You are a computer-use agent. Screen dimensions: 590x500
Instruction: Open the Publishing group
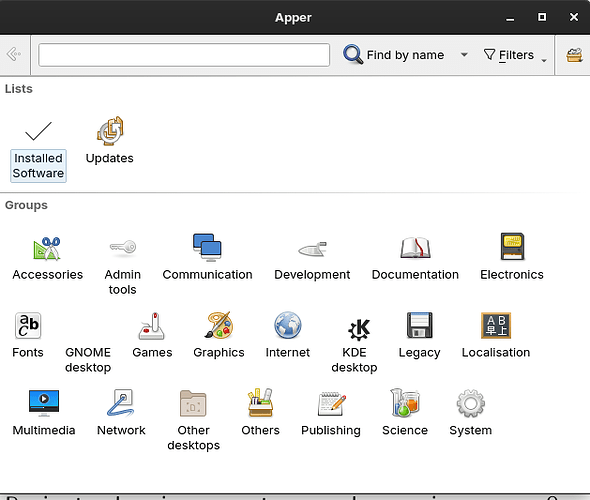pos(331,413)
